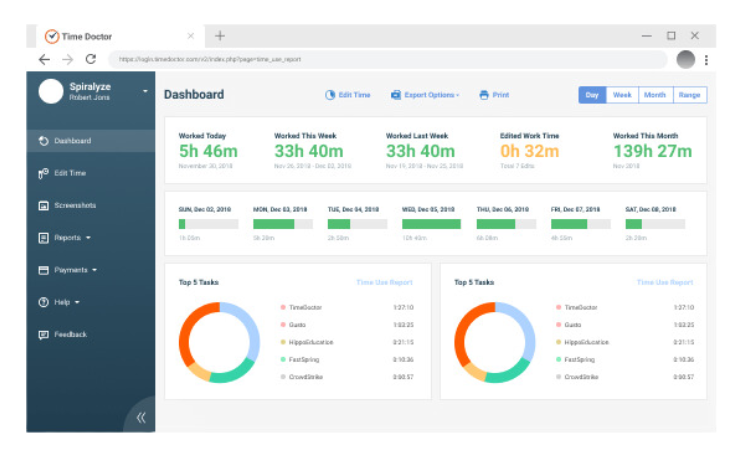750x450 pixels.
Task: Switch to the Month view tab
Action: [655, 95]
